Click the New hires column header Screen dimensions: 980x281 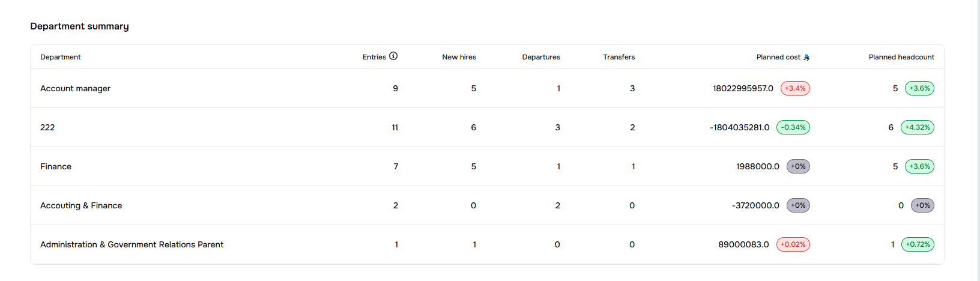[x=459, y=57]
